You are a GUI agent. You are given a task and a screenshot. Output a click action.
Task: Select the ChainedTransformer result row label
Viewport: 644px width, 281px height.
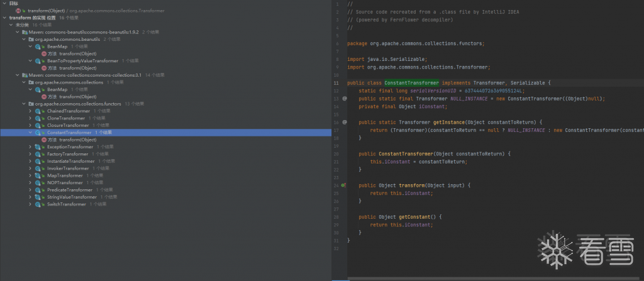tap(68, 111)
